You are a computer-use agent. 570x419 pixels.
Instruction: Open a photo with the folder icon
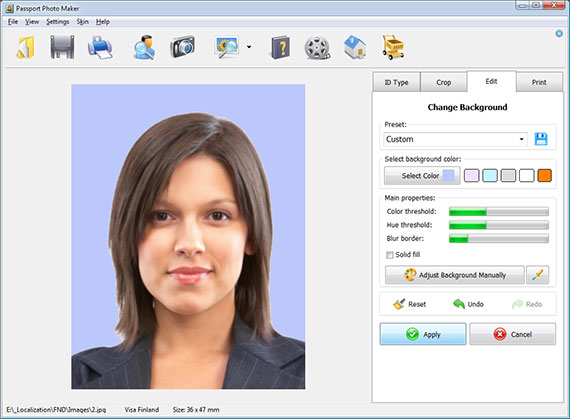click(25, 47)
